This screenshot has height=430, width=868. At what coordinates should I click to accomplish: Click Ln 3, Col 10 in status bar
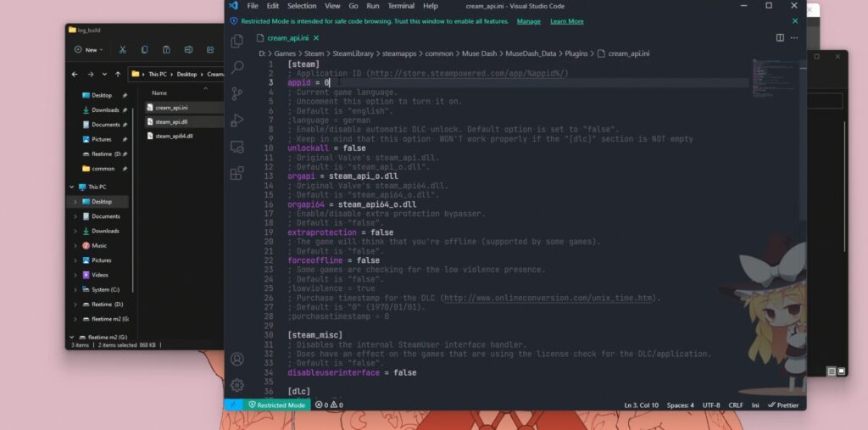click(x=642, y=405)
